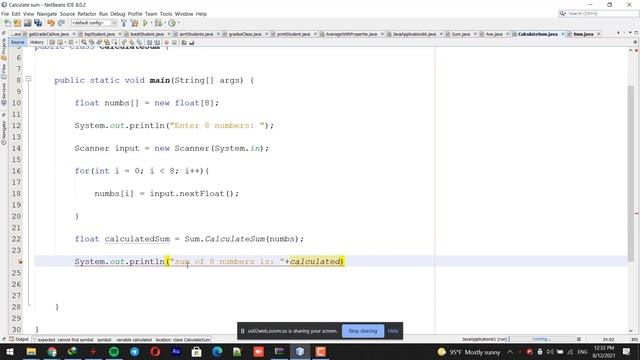Click the Find Selection magnifier icon

tap(84, 42)
